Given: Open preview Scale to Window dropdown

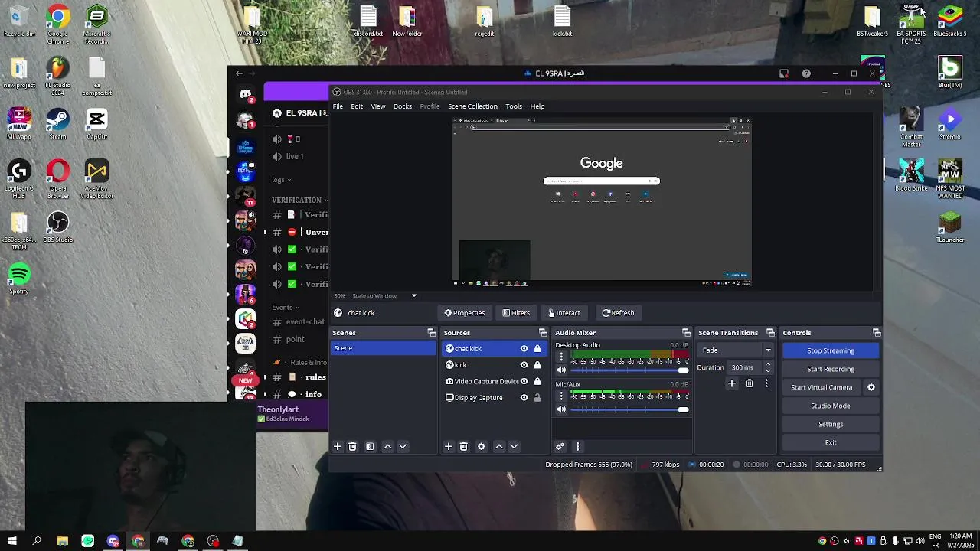Looking at the screenshot, I should pos(384,296).
